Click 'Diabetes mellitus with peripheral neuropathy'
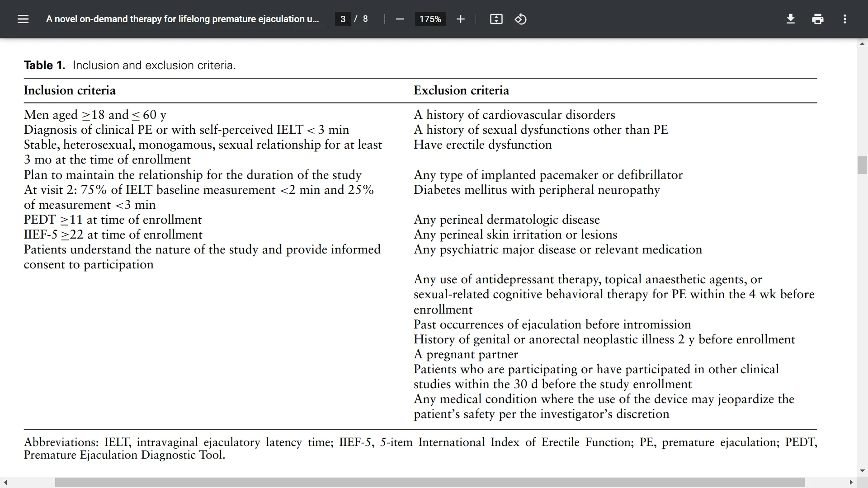Screen dimensions: 868x488 [537, 190]
